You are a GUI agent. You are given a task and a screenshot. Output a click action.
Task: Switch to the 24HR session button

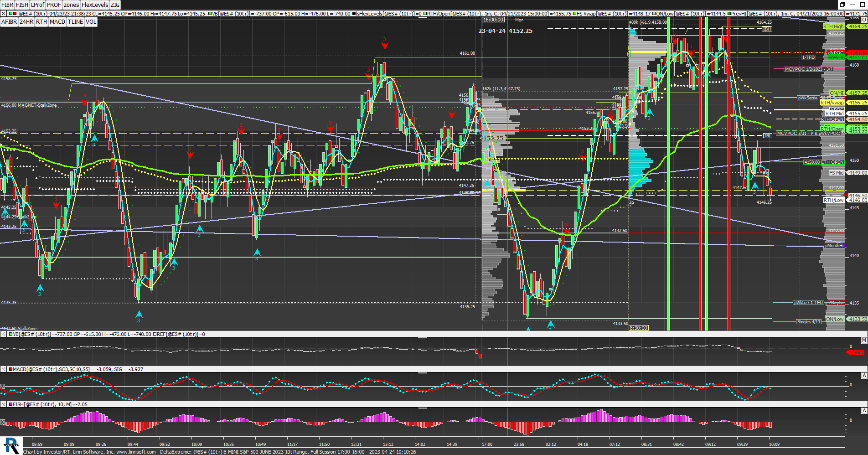coord(26,21)
